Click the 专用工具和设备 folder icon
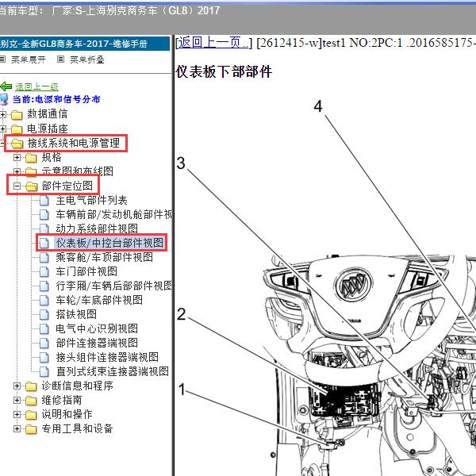Viewport: 476px width, 476px height. coord(31,429)
